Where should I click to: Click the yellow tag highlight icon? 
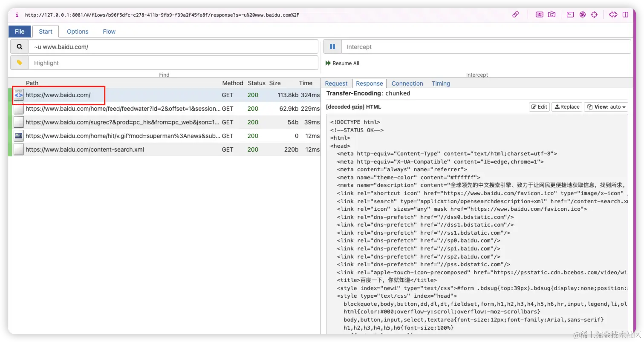(x=20, y=63)
